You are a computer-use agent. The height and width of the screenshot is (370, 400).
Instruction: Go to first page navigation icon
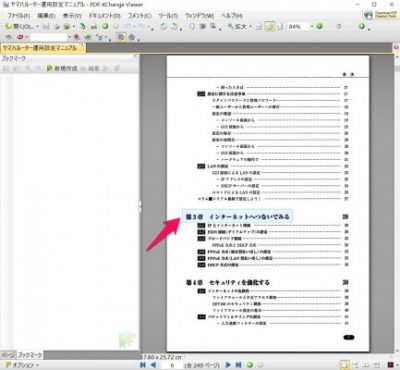coord(143,365)
